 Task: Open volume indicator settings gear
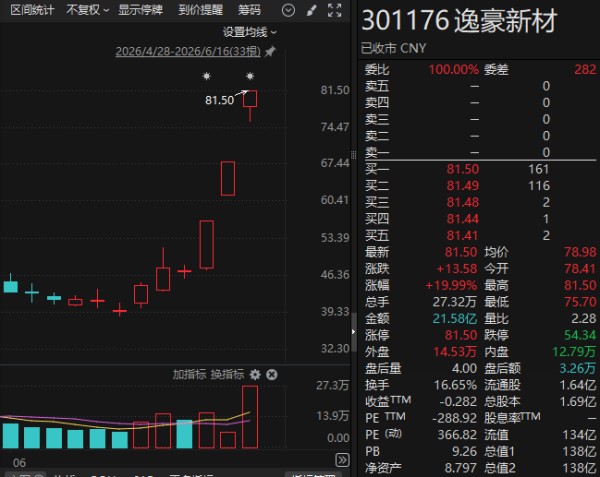click(x=255, y=374)
